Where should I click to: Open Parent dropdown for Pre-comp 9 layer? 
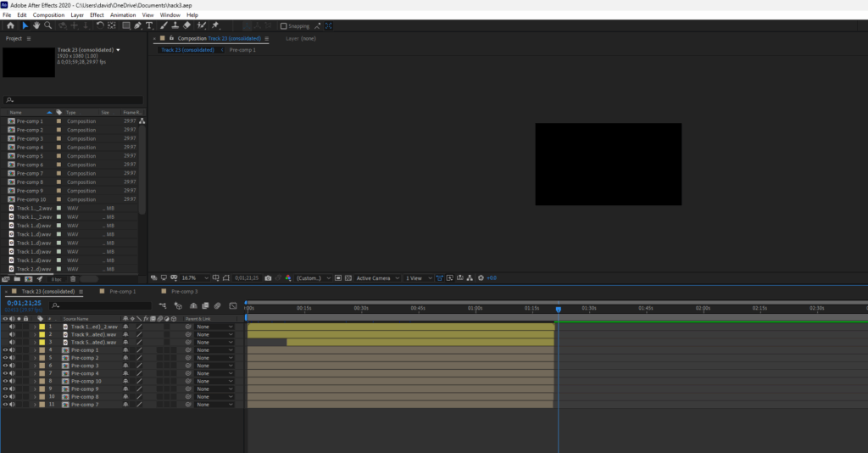point(214,389)
